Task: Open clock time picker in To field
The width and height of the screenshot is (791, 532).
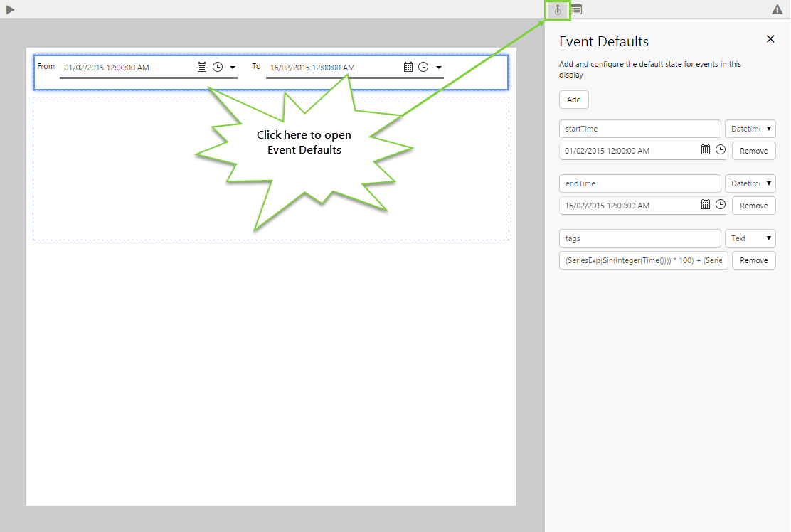Action: coord(423,67)
